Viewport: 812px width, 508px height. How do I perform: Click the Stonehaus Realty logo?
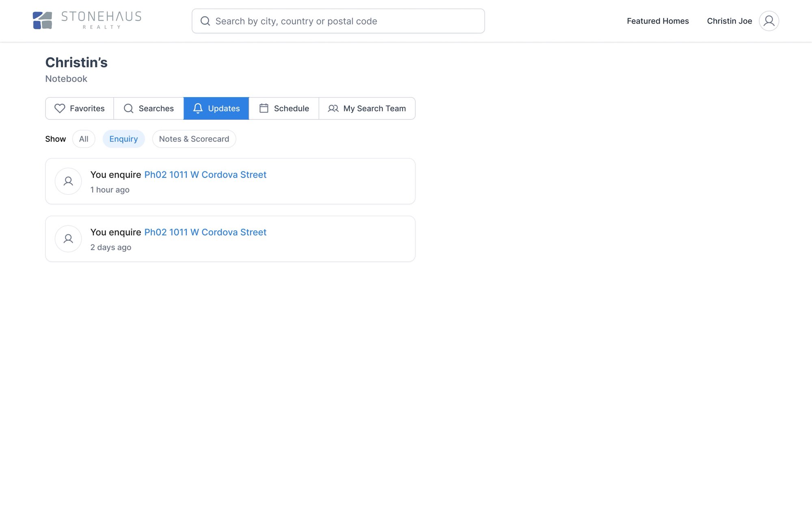87,20
